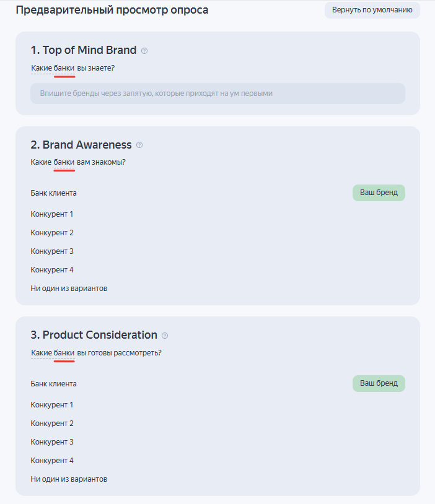Click "Ваш бренд" badge in Product Consideration

click(379, 383)
